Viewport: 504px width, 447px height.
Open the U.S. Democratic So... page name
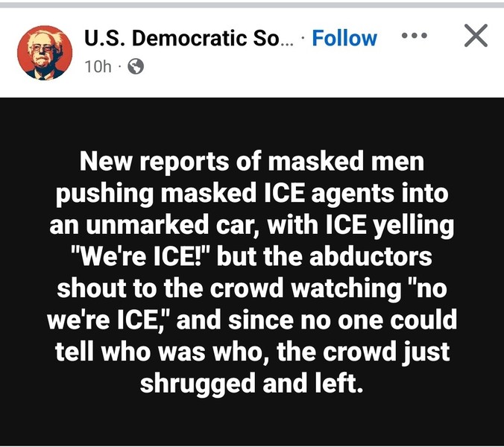[189, 38]
